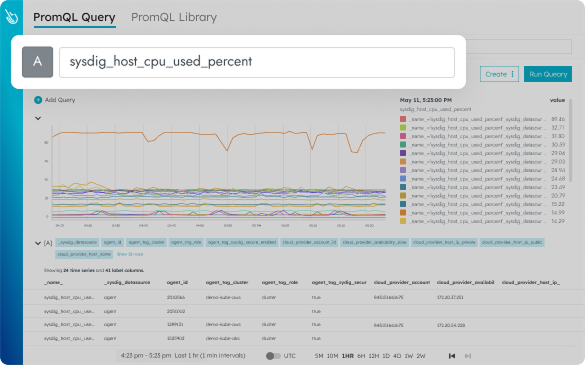Open the PromQL Library tab
Screen dimensions: 585x365
tap(174, 17)
